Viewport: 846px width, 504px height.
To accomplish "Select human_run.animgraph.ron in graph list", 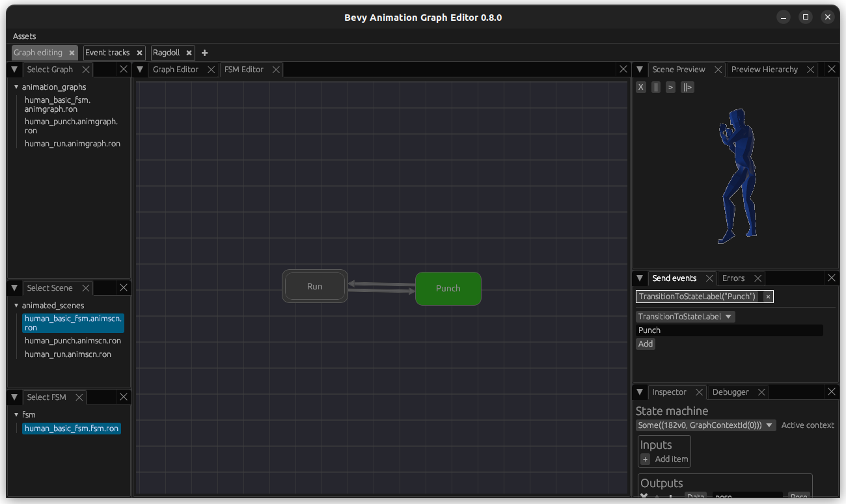I will [72, 144].
